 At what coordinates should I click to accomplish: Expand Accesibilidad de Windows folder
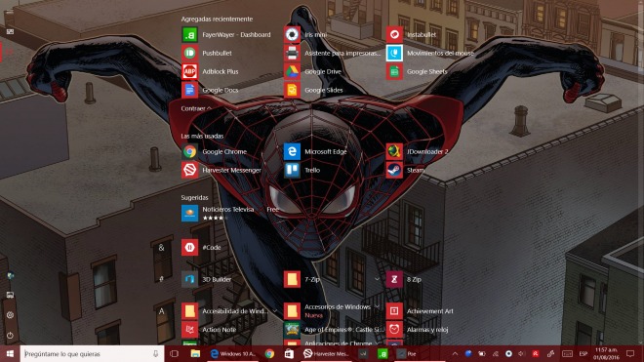click(x=274, y=311)
